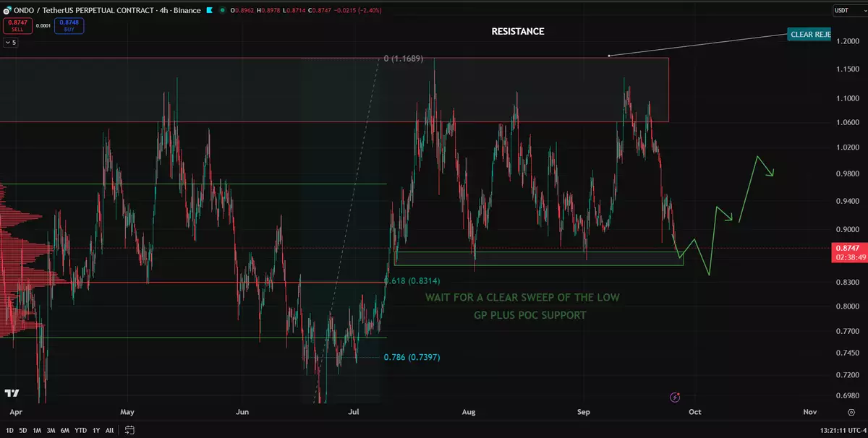
Task: Click the blue 0.8748 BUY button
Action: point(71,26)
